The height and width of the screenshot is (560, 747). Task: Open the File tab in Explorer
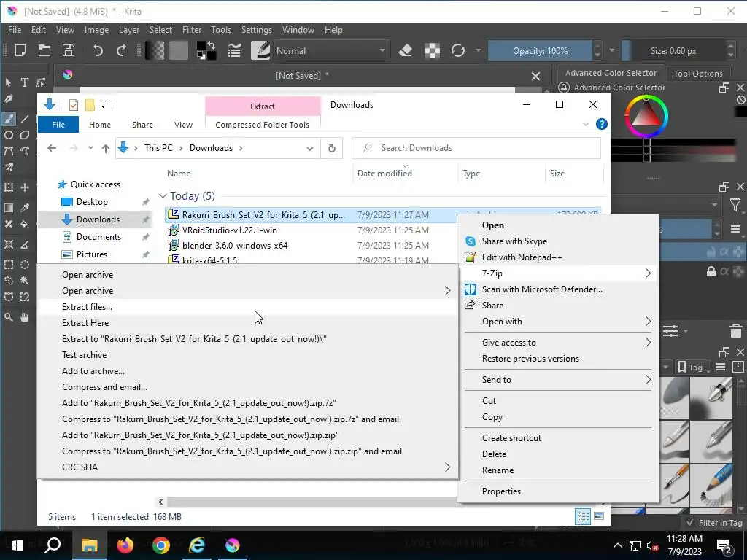click(x=58, y=125)
